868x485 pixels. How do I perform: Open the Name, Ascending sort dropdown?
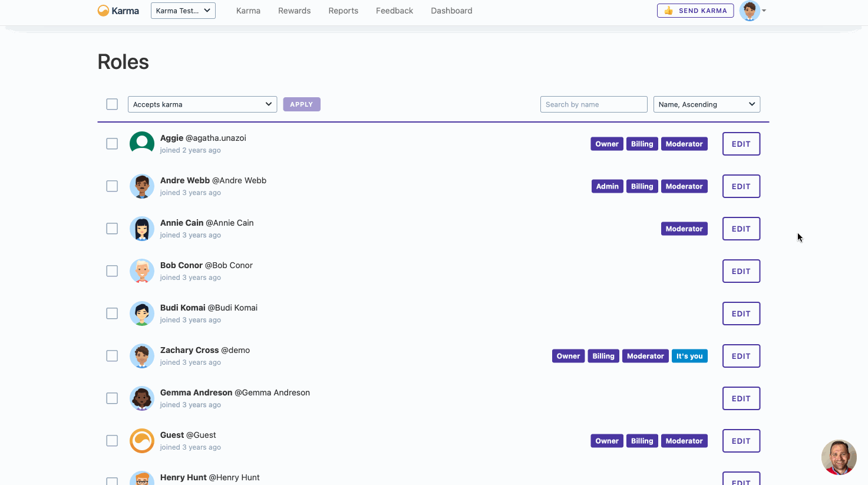[707, 104]
